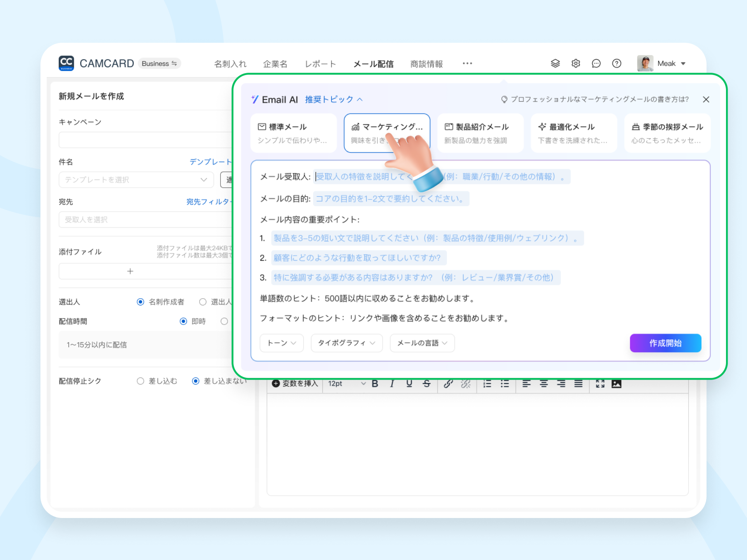Click the 作成開始 button
The image size is (747, 560).
pos(665,343)
